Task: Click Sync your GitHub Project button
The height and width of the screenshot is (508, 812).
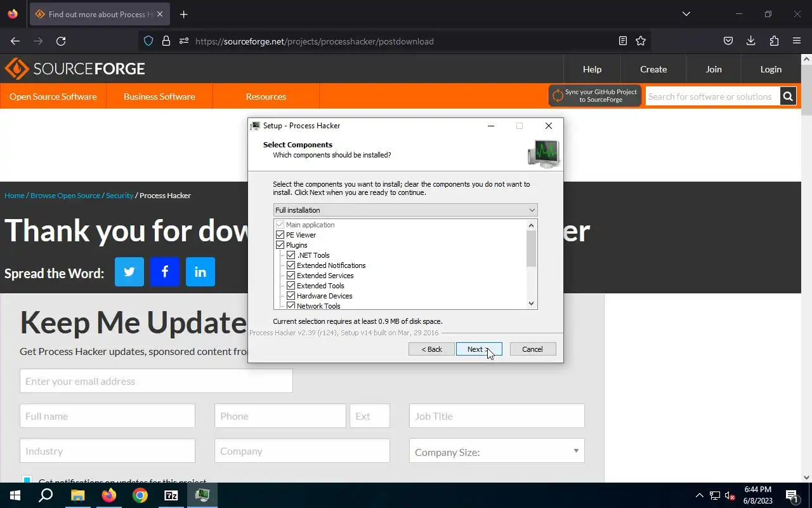Action: click(595, 96)
